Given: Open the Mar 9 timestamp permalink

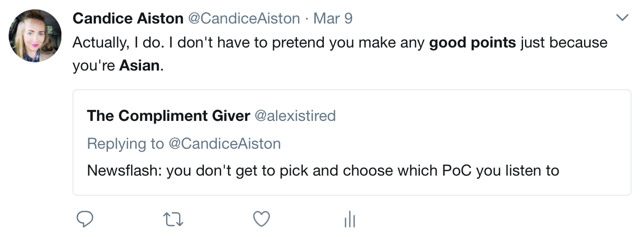Looking at the screenshot, I should (x=333, y=19).
